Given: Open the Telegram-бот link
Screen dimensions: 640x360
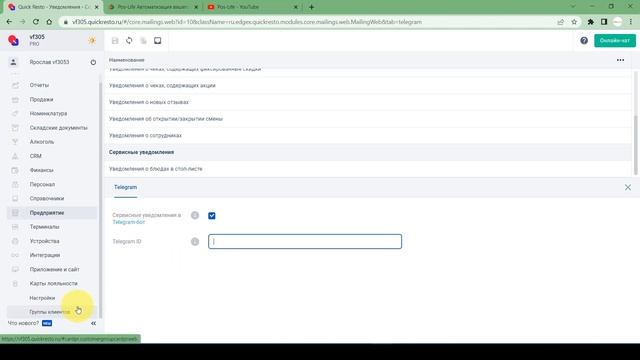Looking at the screenshot, I should pos(129,222).
